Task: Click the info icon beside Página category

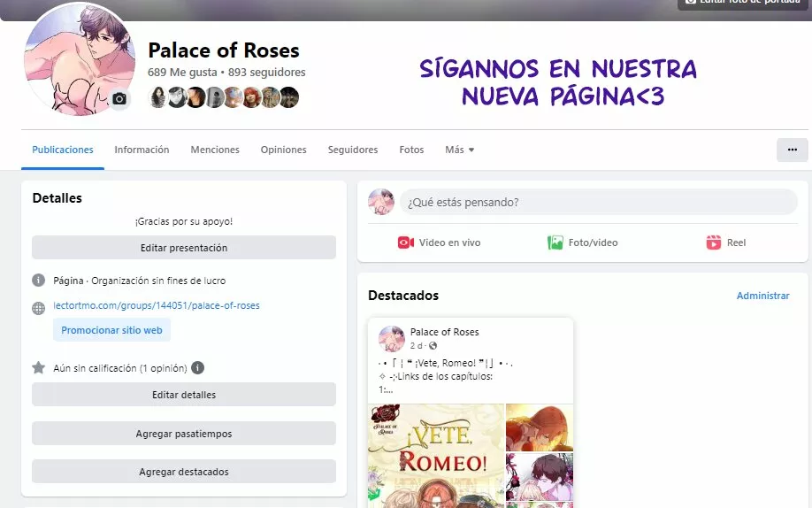Action: (x=38, y=281)
